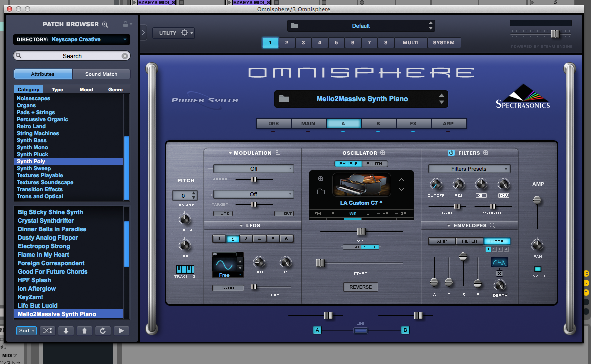
Task: Click the soundsource folder icon in oscillator
Action: click(x=321, y=191)
